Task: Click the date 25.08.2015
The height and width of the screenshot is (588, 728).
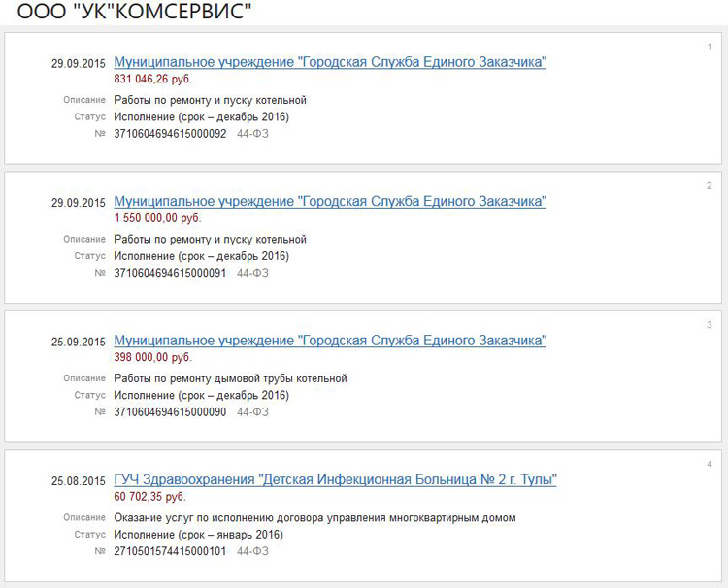Action: [x=78, y=481]
